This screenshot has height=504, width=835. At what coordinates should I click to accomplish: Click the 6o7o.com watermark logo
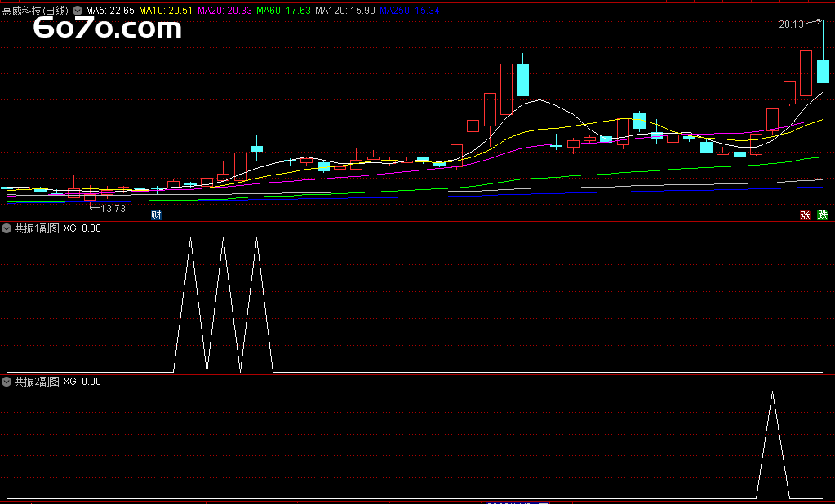(107, 29)
